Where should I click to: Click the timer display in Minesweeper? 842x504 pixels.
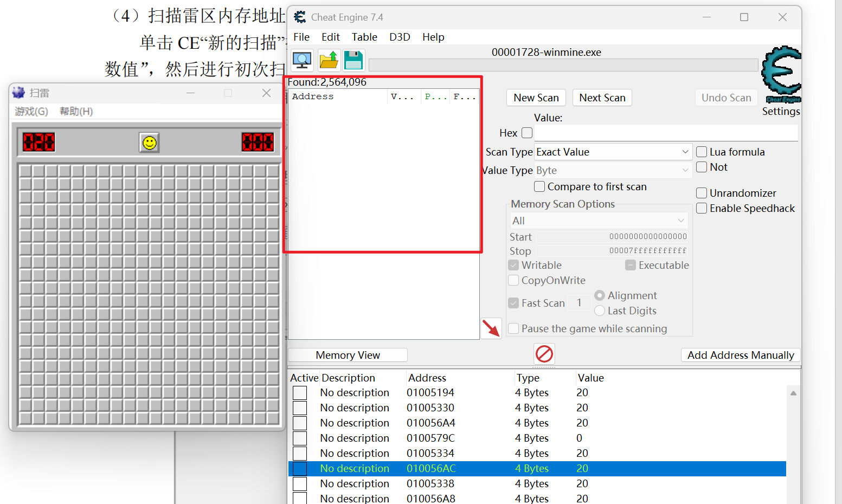(258, 143)
